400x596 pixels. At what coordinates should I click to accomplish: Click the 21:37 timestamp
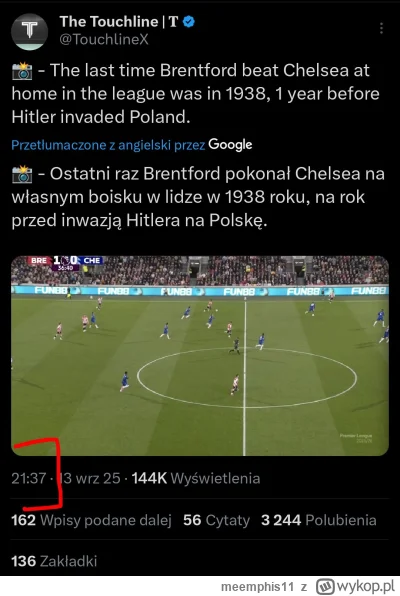pyautogui.click(x=29, y=478)
